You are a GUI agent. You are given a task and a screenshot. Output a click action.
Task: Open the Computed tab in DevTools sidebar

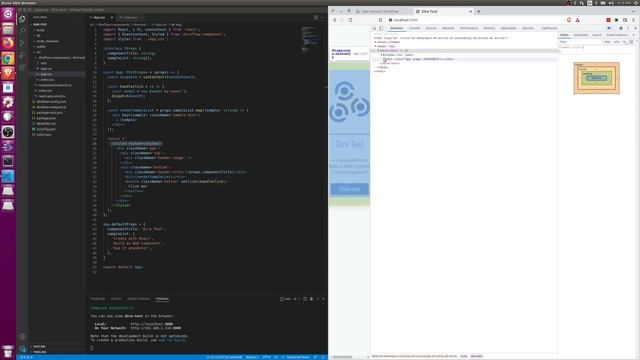click(x=580, y=35)
